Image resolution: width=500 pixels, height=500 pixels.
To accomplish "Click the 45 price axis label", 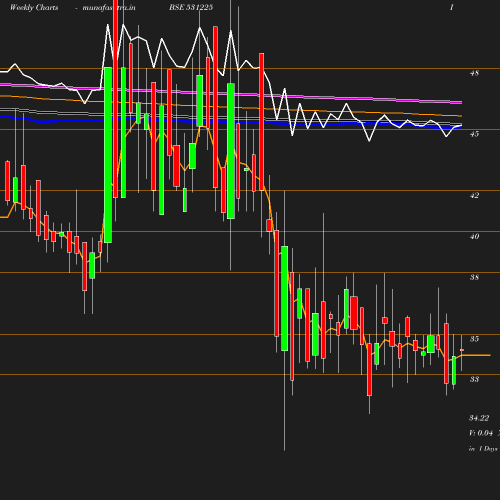I will 474,134.
